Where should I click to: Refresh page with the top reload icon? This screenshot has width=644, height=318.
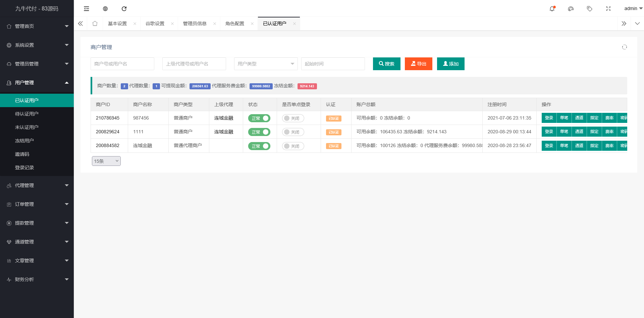click(124, 9)
